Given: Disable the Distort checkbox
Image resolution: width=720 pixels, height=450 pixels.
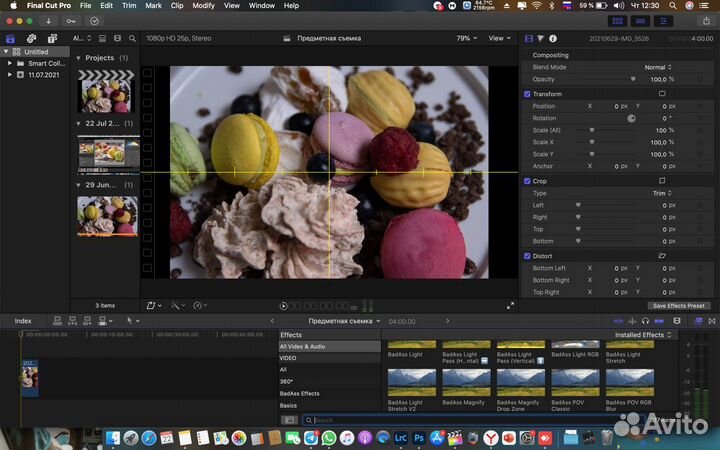Looking at the screenshot, I should [x=527, y=256].
